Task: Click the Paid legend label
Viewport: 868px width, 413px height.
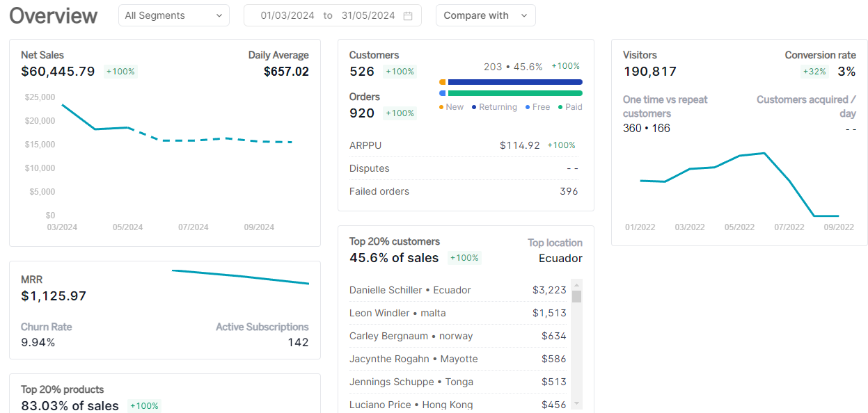Action: click(574, 107)
